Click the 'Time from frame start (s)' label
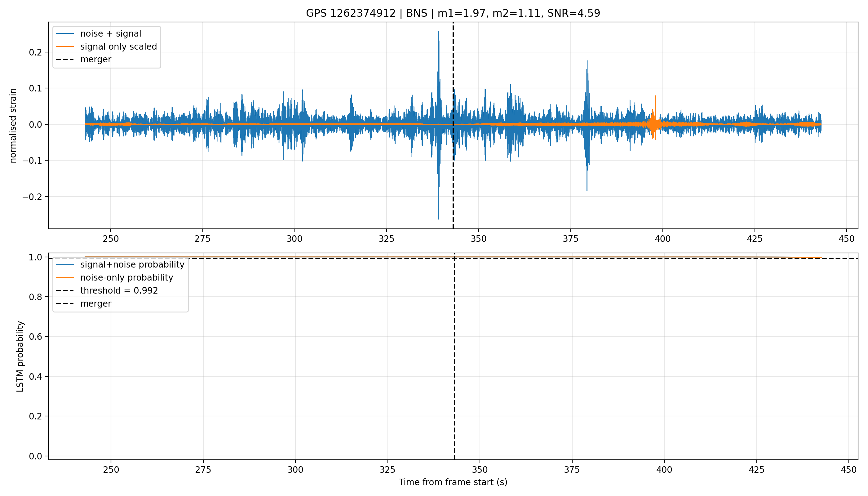The height and width of the screenshot is (496, 868). click(x=453, y=482)
